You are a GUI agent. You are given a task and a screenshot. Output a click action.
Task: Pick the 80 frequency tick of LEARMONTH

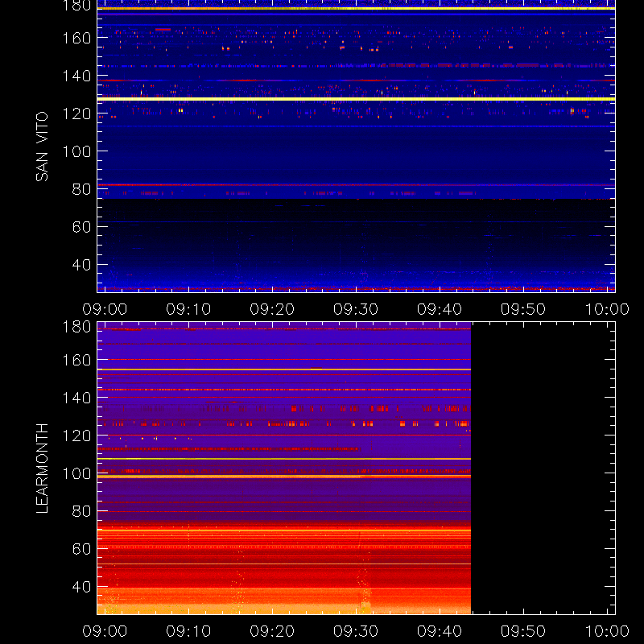click(82, 511)
